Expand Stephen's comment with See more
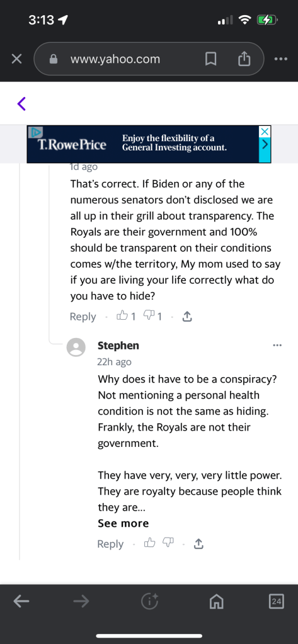This screenshot has width=298, height=644. 123,523
